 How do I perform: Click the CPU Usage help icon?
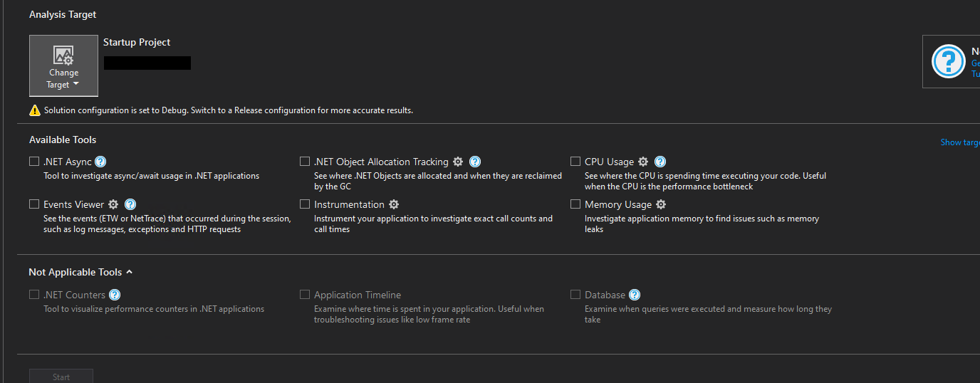point(660,162)
